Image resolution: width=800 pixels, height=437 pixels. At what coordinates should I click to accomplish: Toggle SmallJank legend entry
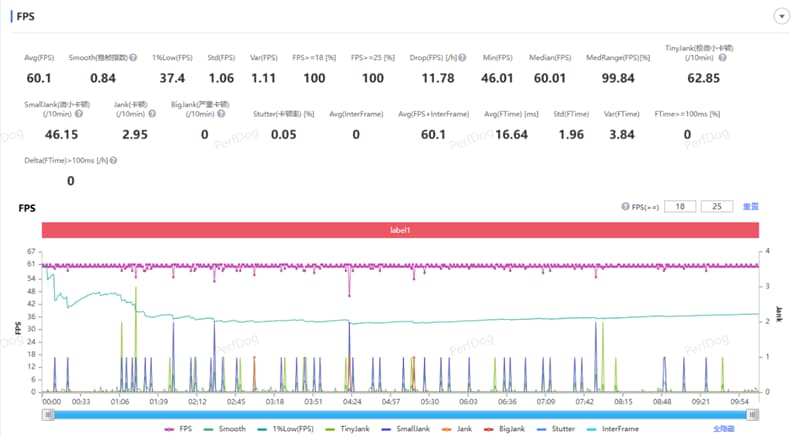click(x=406, y=429)
